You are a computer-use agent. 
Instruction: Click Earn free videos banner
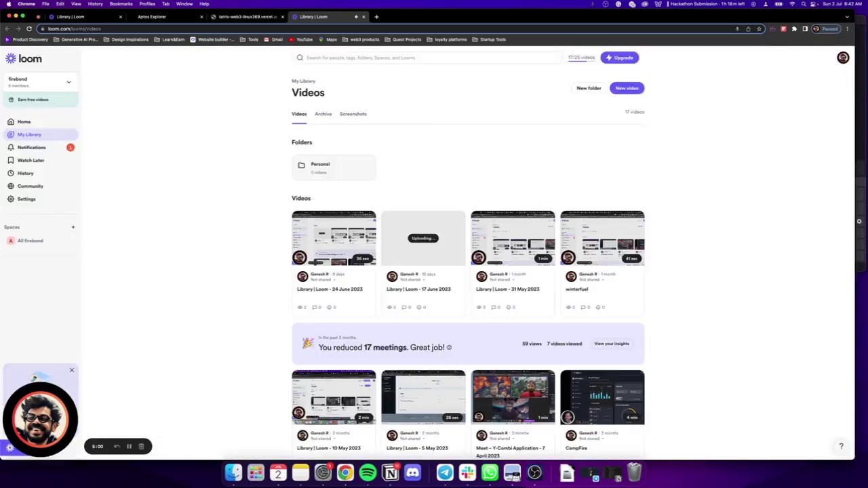[x=40, y=100]
